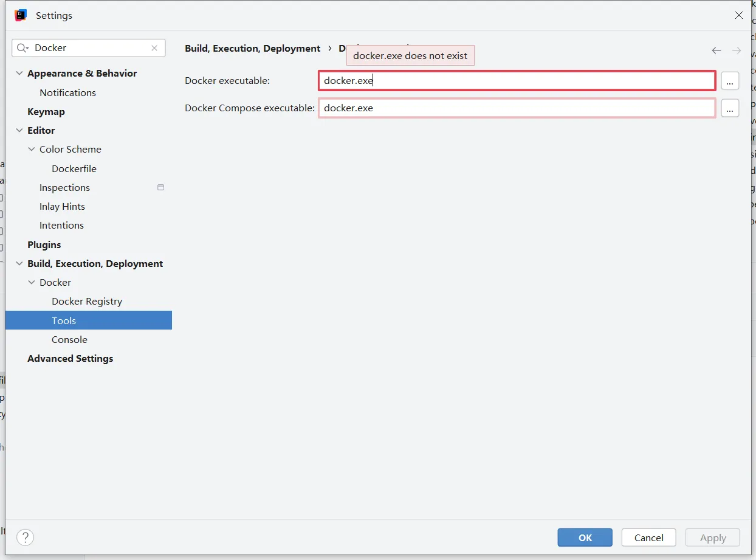Open Advanced Settings page
The height and width of the screenshot is (560, 756).
click(70, 358)
